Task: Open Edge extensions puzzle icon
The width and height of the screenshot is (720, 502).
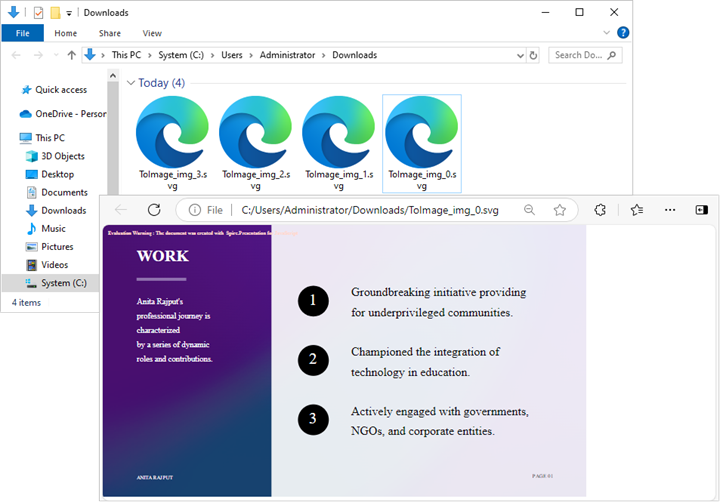Action: [x=600, y=210]
